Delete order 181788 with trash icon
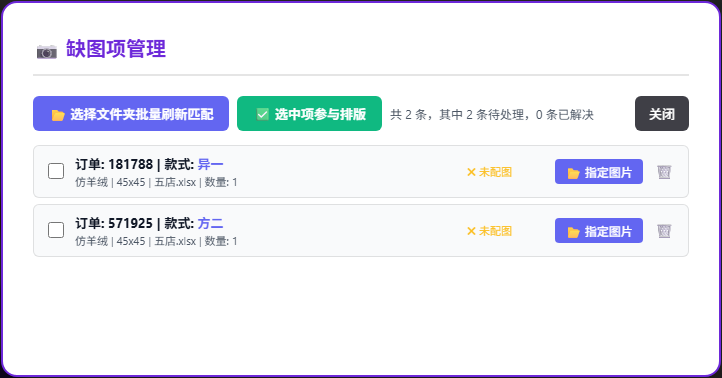 664,172
